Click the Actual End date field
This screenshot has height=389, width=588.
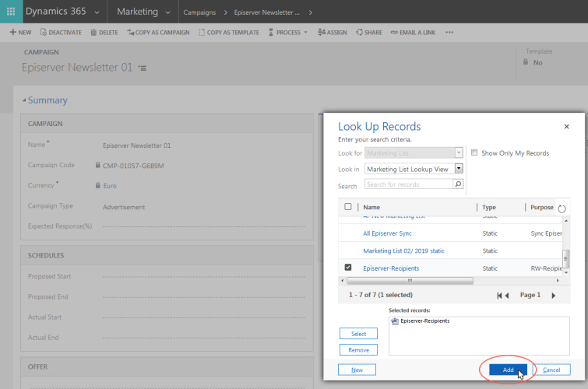(x=203, y=338)
